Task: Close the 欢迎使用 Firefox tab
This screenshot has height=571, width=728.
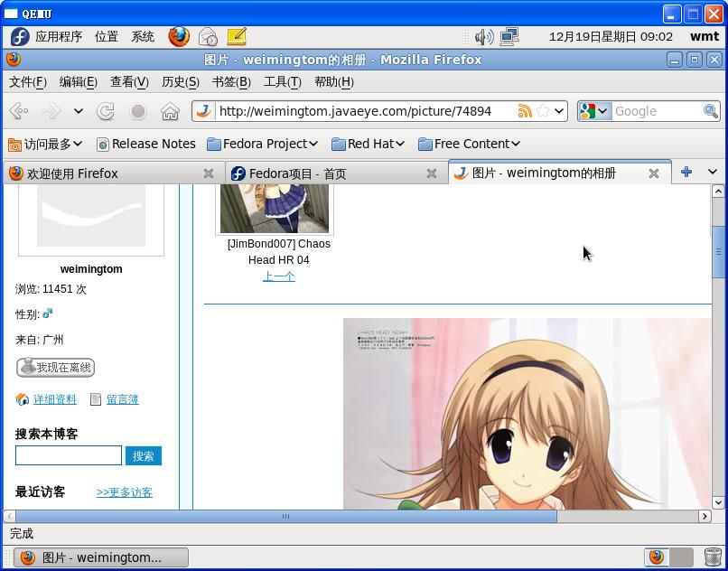Action: coord(209,173)
